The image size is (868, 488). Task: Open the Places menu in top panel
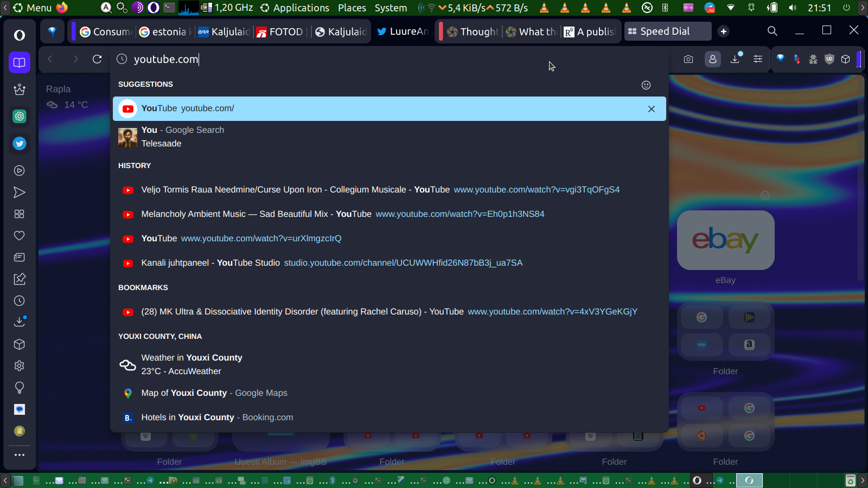pos(352,8)
